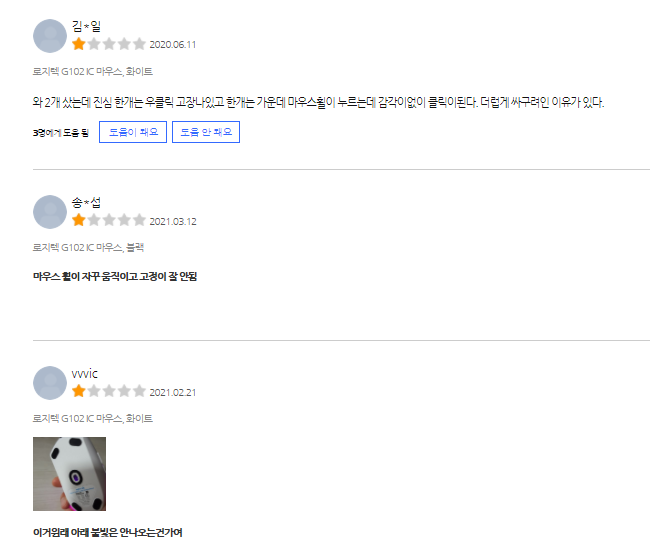Screen dimensions: 650x555
Task: Click the review text about 마우스 휠이 자꾸 움직이고
Action: pos(115,276)
